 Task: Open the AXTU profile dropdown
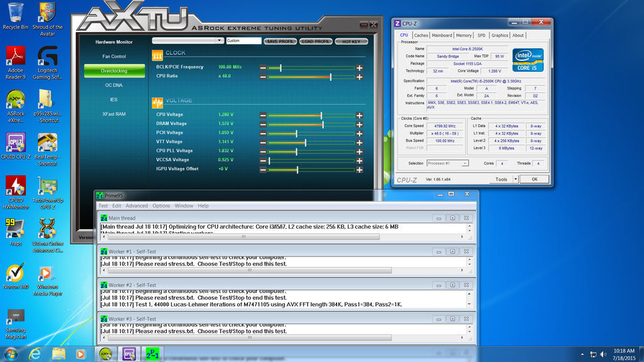point(219,40)
